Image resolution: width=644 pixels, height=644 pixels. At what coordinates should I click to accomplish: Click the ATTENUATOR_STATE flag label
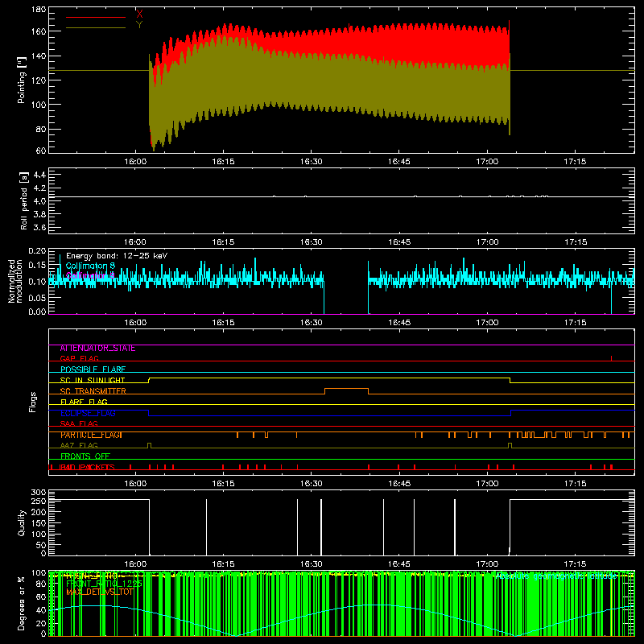(97, 349)
